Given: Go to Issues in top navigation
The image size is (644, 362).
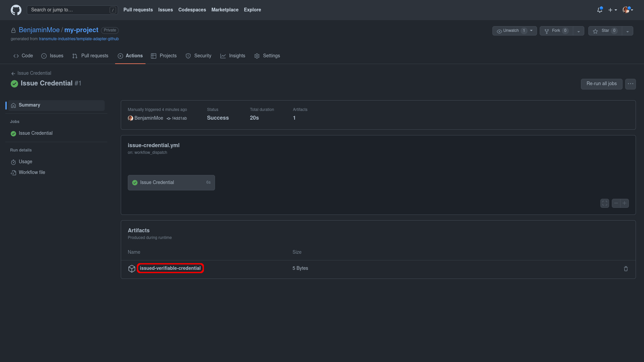Looking at the screenshot, I should pyautogui.click(x=165, y=10).
